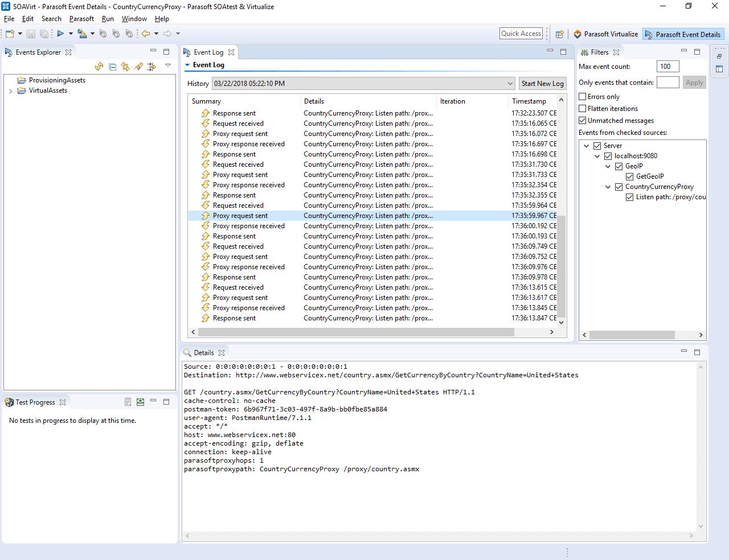Switch to Parasoft Event Details perspective
This screenshot has width=729, height=560.
click(x=683, y=34)
